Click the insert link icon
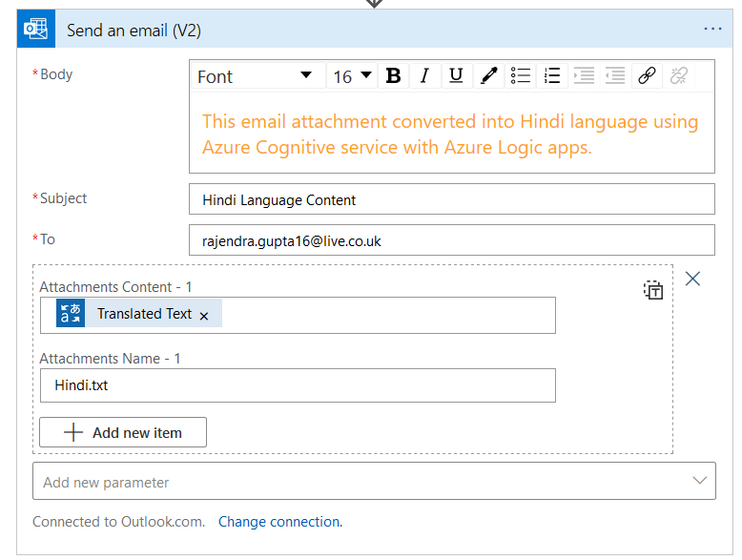 [647, 76]
